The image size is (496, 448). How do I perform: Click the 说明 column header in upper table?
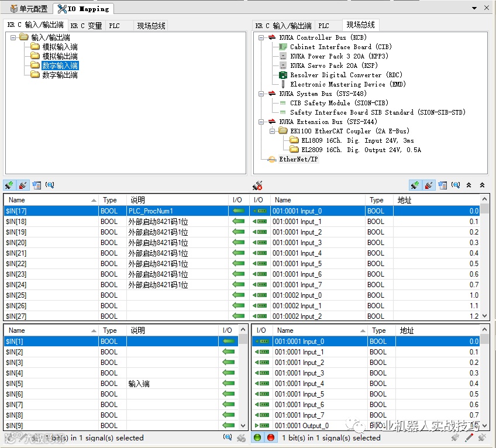(x=177, y=200)
